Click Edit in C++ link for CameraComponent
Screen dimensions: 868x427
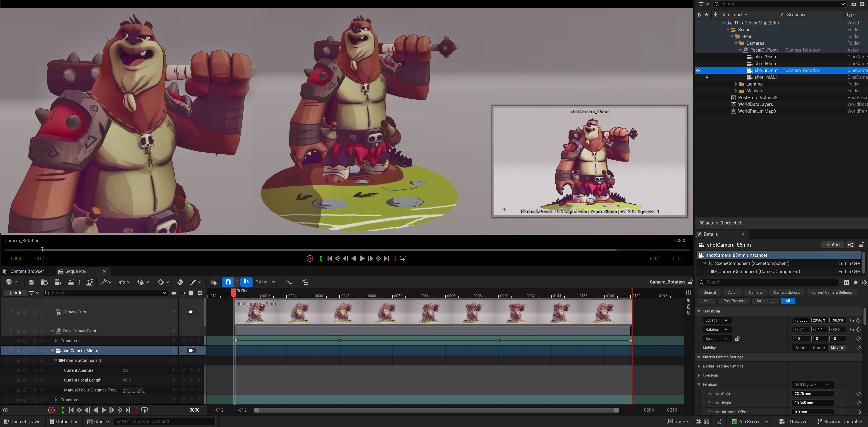(849, 272)
